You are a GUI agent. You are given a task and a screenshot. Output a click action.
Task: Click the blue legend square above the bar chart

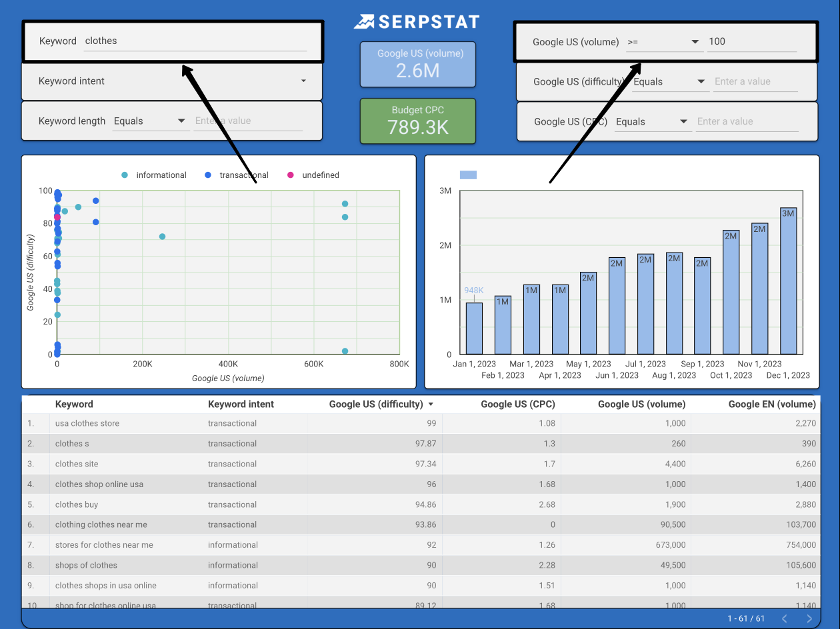tap(468, 174)
